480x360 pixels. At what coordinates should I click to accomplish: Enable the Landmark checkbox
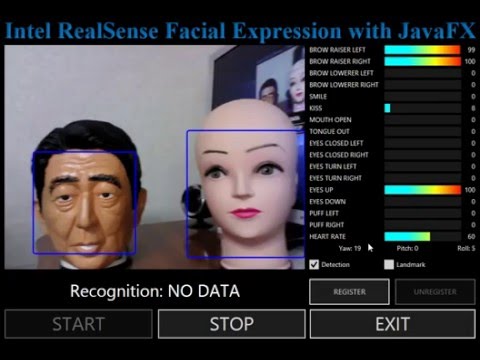(x=389, y=264)
